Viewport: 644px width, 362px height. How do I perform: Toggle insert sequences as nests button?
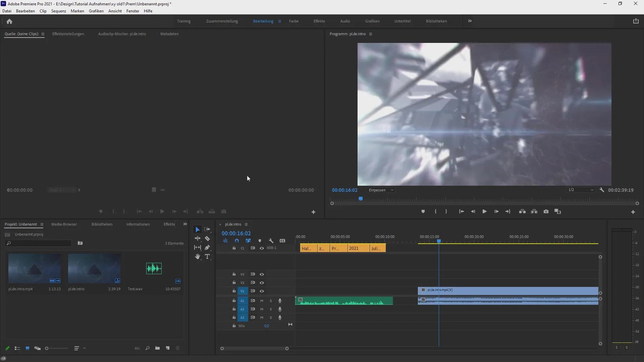point(225,241)
